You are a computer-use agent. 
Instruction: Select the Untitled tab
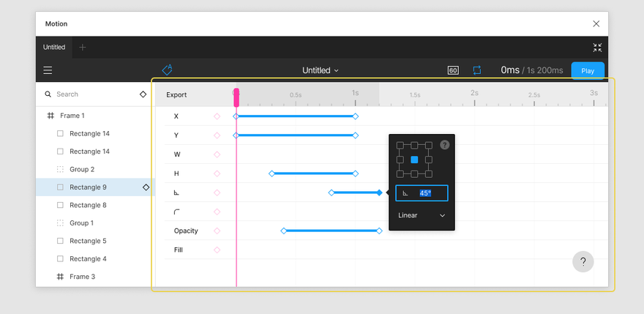coord(54,47)
